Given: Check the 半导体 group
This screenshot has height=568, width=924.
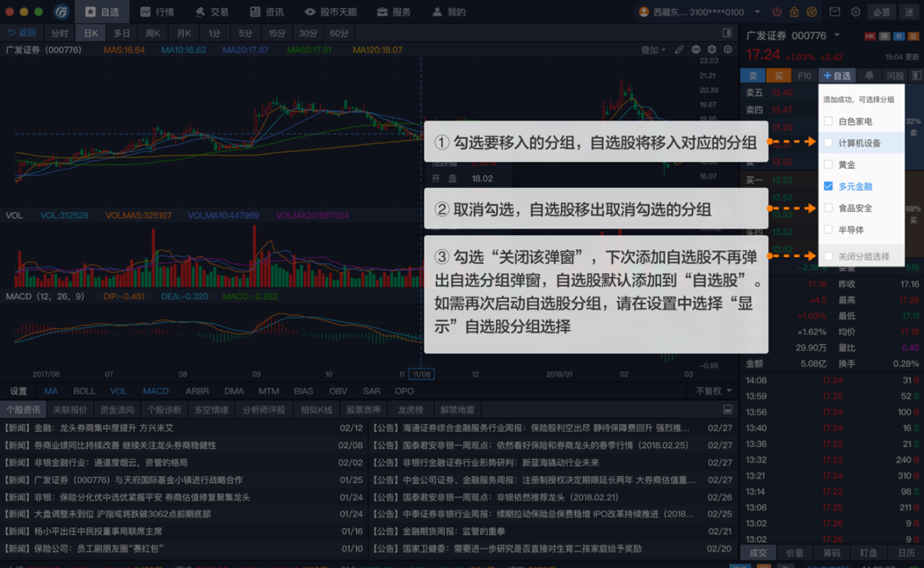Looking at the screenshot, I should click(828, 229).
